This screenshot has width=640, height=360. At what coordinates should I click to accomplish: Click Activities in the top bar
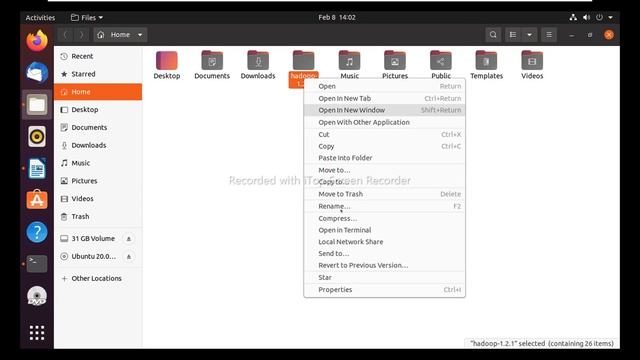point(40,18)
